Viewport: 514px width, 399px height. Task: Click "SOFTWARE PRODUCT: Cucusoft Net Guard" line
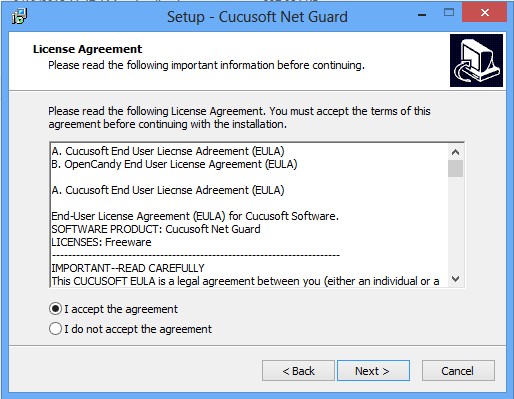click(x=156, y=229)
